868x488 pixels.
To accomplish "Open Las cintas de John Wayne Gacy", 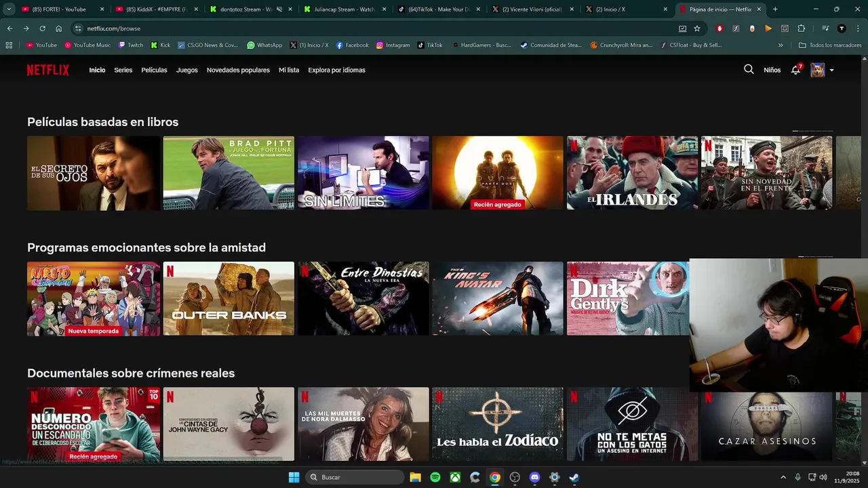I will point(229,424).
